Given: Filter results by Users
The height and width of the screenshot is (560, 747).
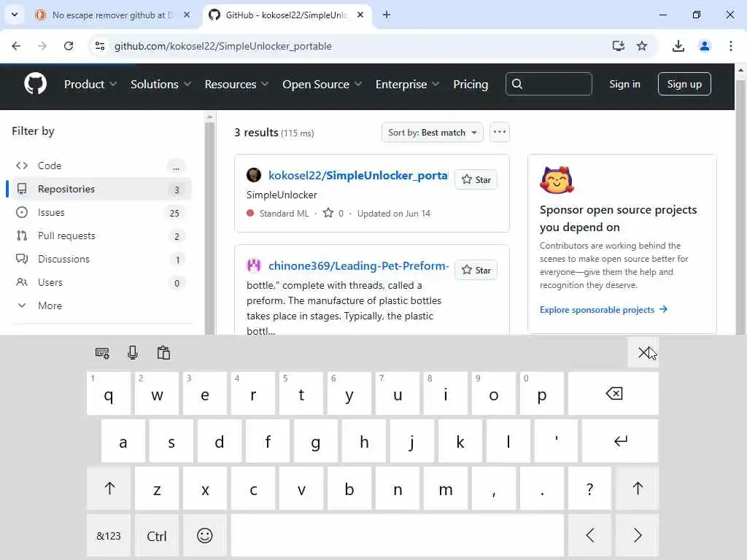Looking at the screenshot, I should click(100, 282).
